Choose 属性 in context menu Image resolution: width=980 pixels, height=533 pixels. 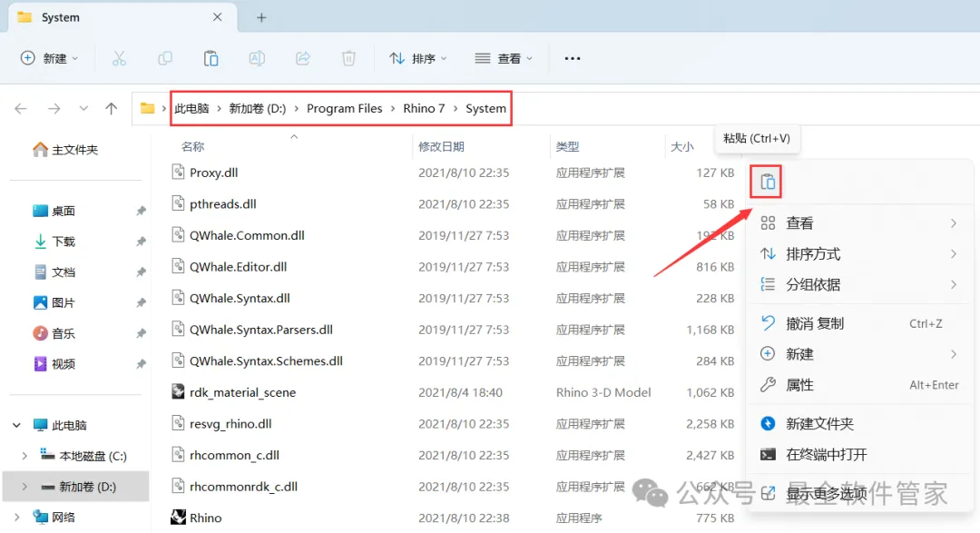pyautogui.click(x=859, y=385)
